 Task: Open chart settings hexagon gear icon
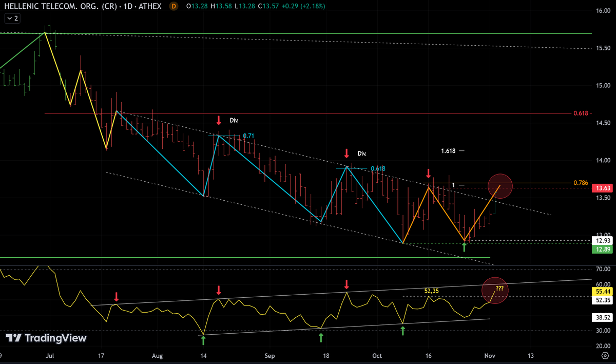[x=605, y=355]
